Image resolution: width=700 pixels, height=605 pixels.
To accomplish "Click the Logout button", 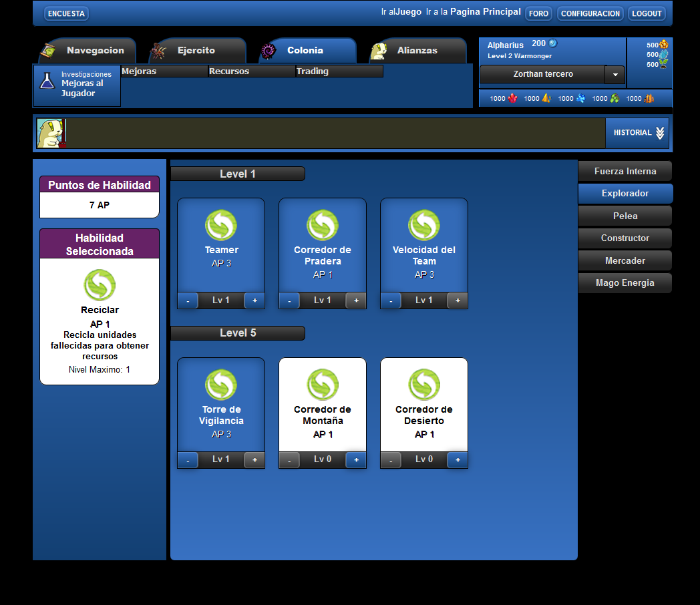I will click(647, 13).
